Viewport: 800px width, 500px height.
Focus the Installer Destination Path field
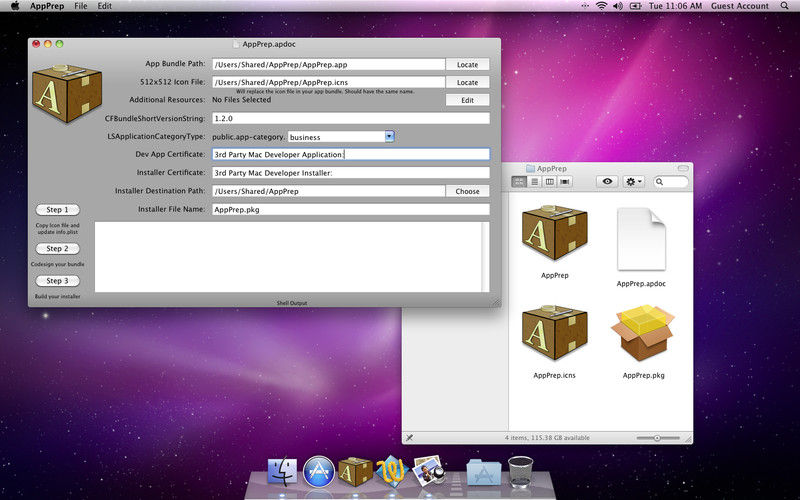pyautogui.click(x=329, y=191)
